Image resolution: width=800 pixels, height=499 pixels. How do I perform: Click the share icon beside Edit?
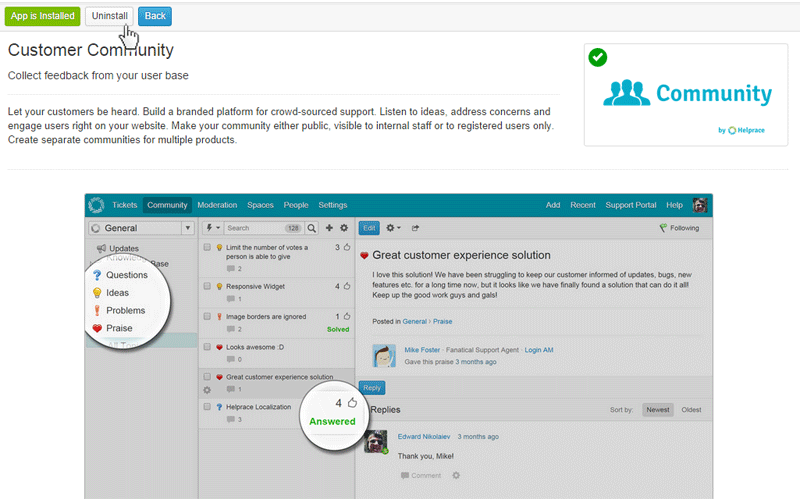click(416, 228)
